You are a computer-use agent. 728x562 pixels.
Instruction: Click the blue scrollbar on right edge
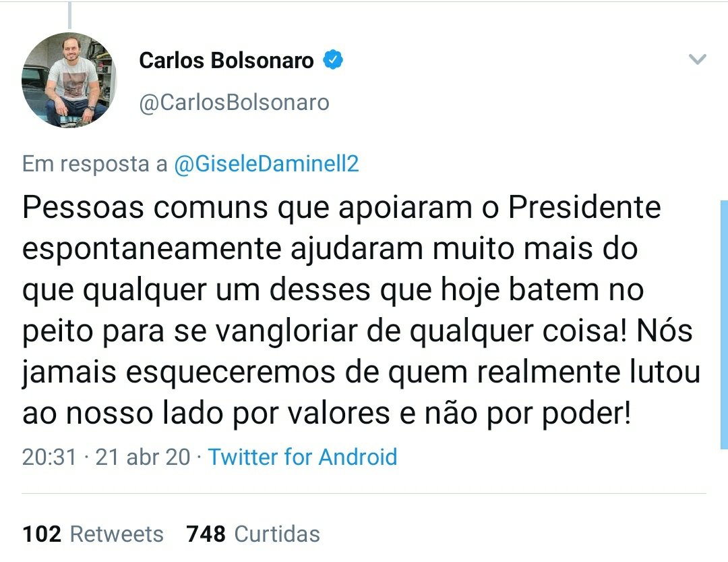[724, 325]
